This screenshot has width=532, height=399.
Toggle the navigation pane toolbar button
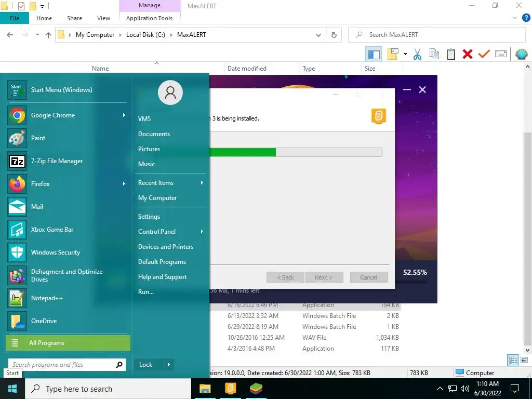[x=374, y=54]
